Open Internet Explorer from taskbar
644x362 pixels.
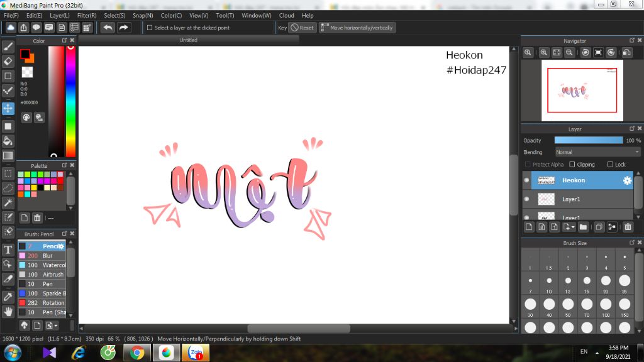(x=79, y=353)
